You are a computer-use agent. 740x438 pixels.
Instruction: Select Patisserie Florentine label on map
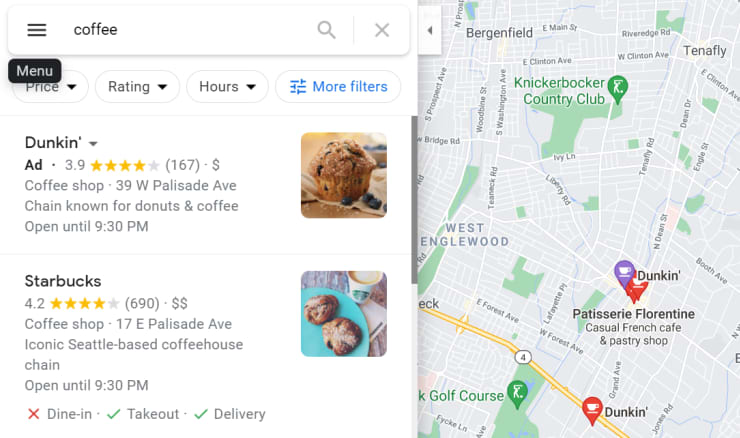(x=633, y=314)
